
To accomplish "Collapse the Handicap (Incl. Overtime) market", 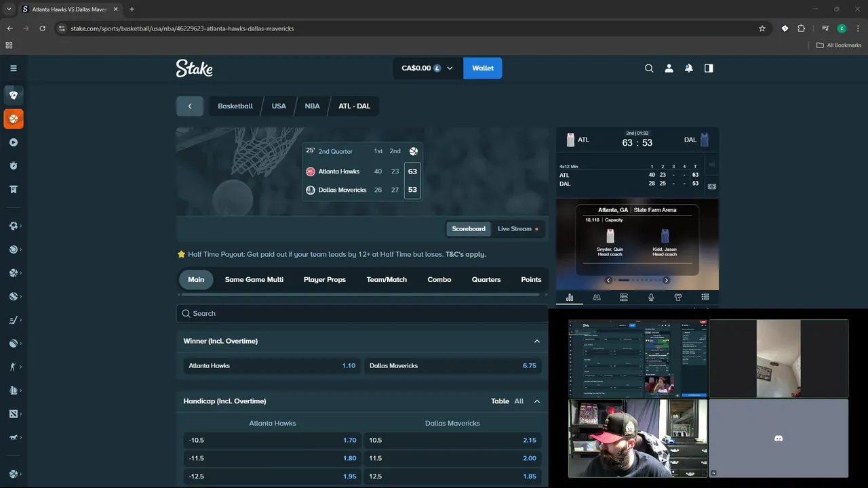I will tap(536, 401).
